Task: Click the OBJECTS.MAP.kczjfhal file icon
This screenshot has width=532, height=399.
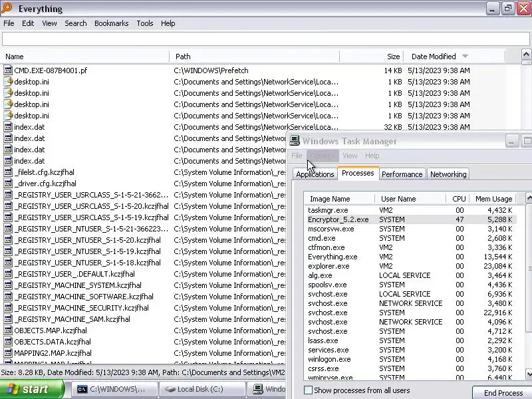Action: coord(8,331)
